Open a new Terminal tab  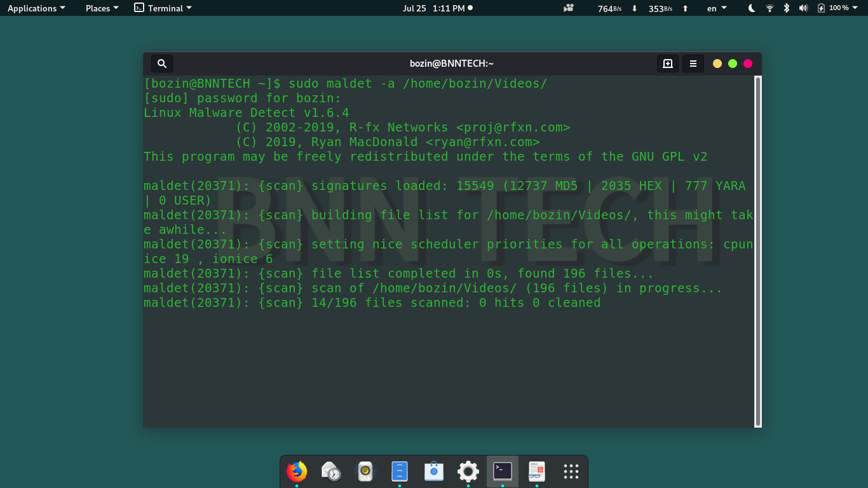click(667, 64)
